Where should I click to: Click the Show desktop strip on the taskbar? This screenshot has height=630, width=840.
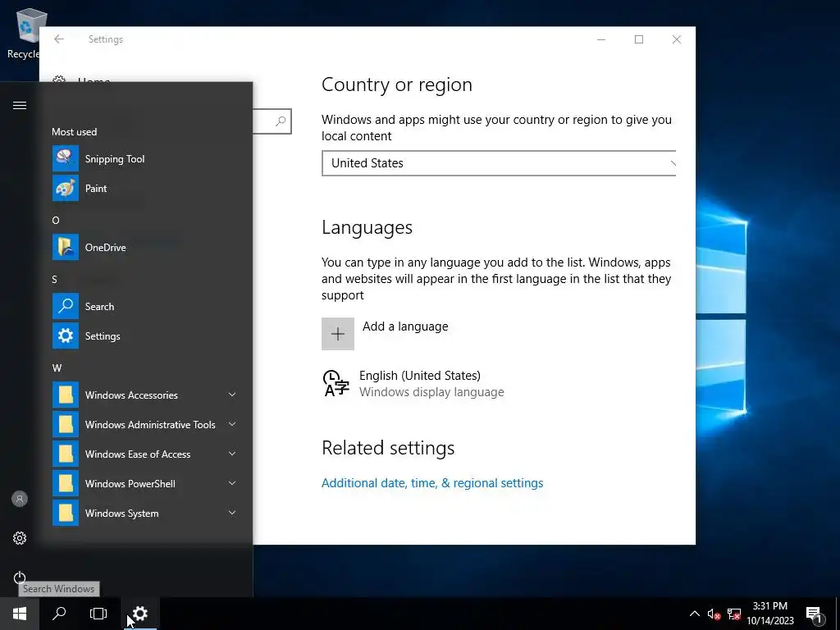point(838,614)
